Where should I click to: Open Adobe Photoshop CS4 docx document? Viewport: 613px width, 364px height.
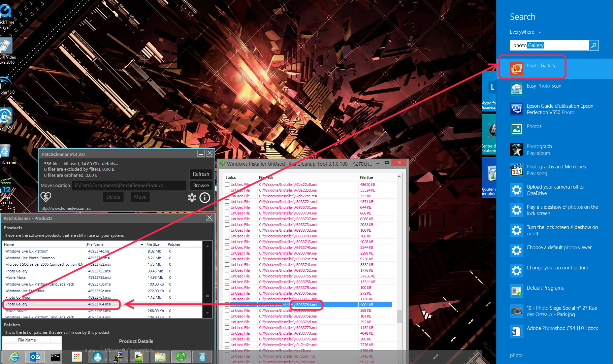click(x=554, y=331)
